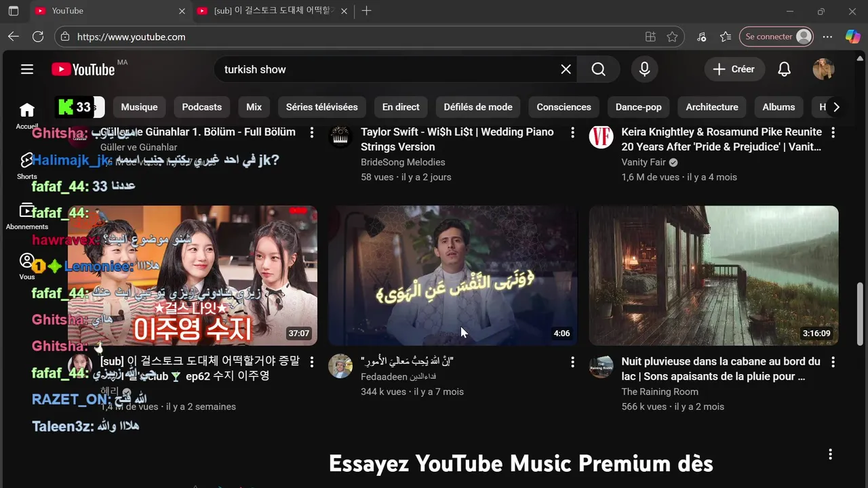Clear the search box with X
The height and width of the screenshot is (488, 868).
pyautogui.click(x=566, y=69)
